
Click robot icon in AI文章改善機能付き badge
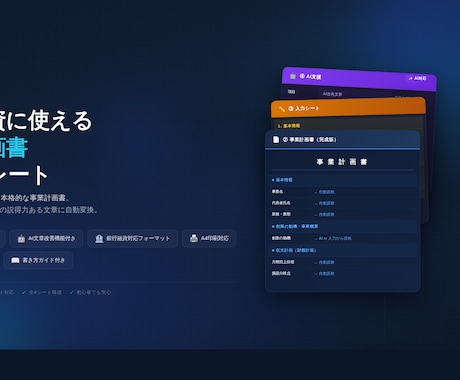tap(21, 239)
